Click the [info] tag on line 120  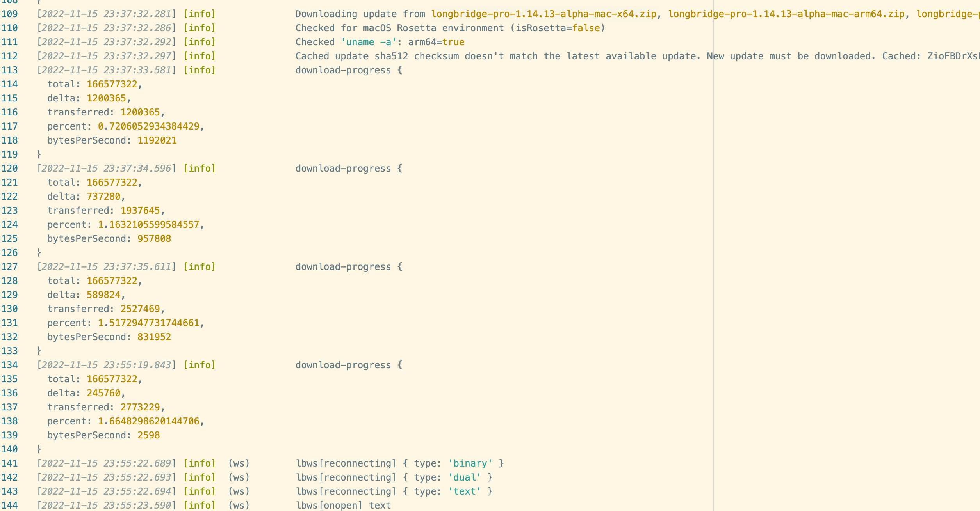(x=200, y=169)
